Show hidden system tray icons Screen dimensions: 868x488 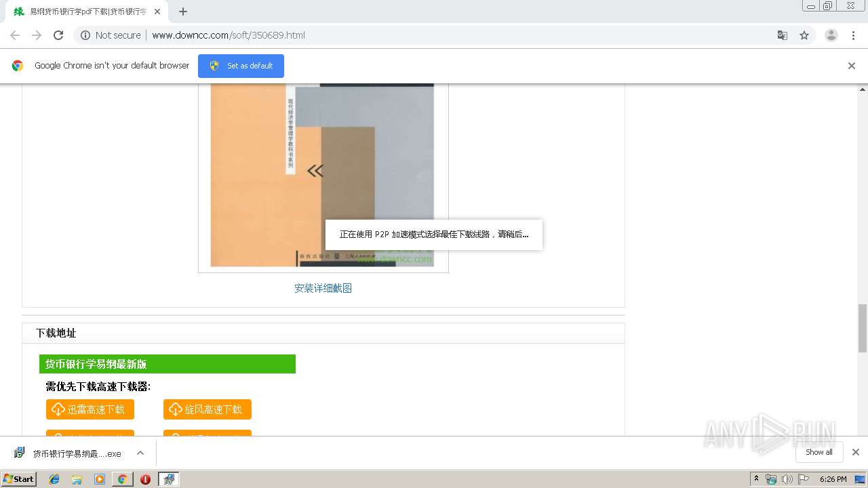(x=757, y=479)
